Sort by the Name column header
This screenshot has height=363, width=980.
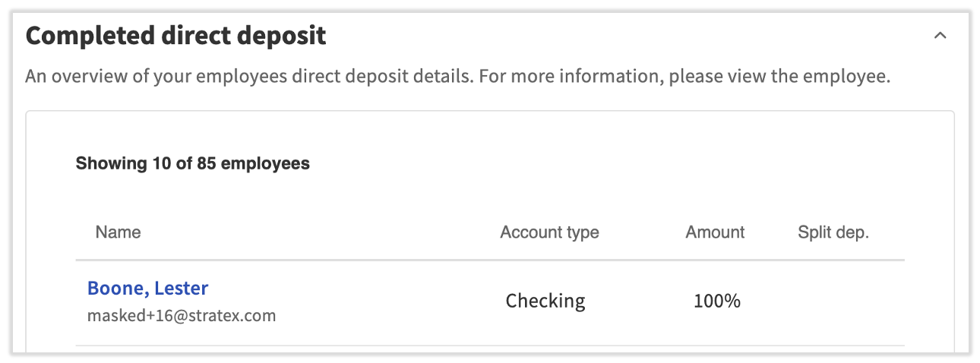click(118, 232)
